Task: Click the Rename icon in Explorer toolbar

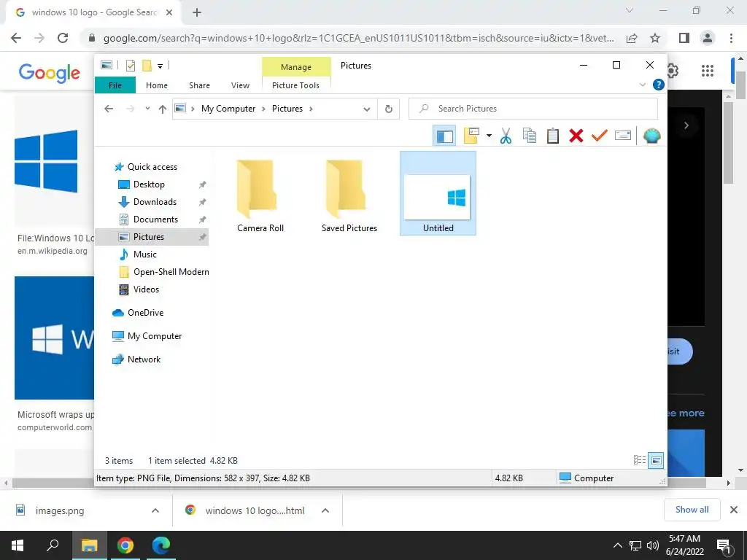Action: click(623, 136)
